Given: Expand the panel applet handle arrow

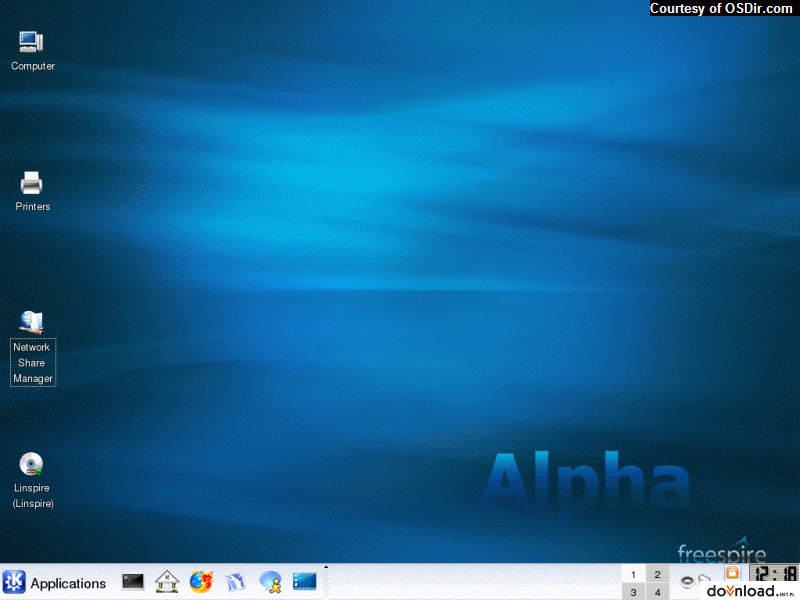Looking at the screenshot, I should pyautogui.click(x=326, y=567).
